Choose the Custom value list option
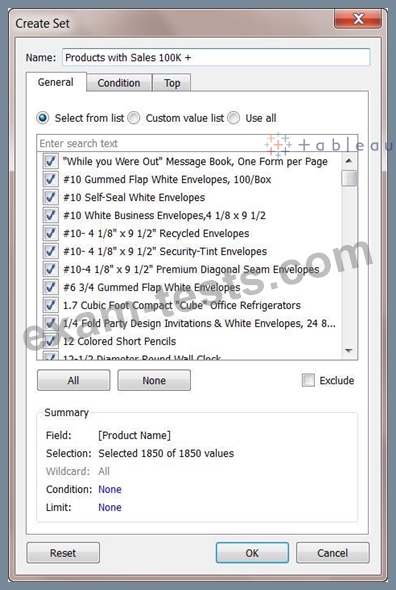The height and width of the screenshot is (590, 396). (133, 118)
